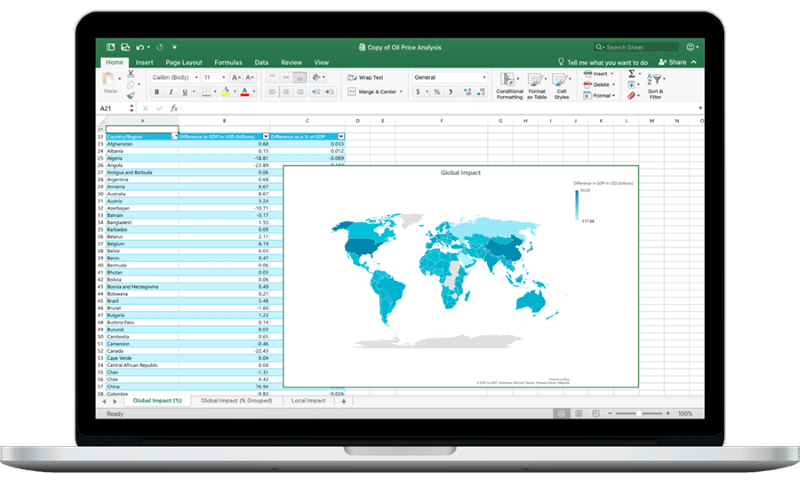
Task: Open the Formulas ribbon tab
Action: (x=228, y=62)
